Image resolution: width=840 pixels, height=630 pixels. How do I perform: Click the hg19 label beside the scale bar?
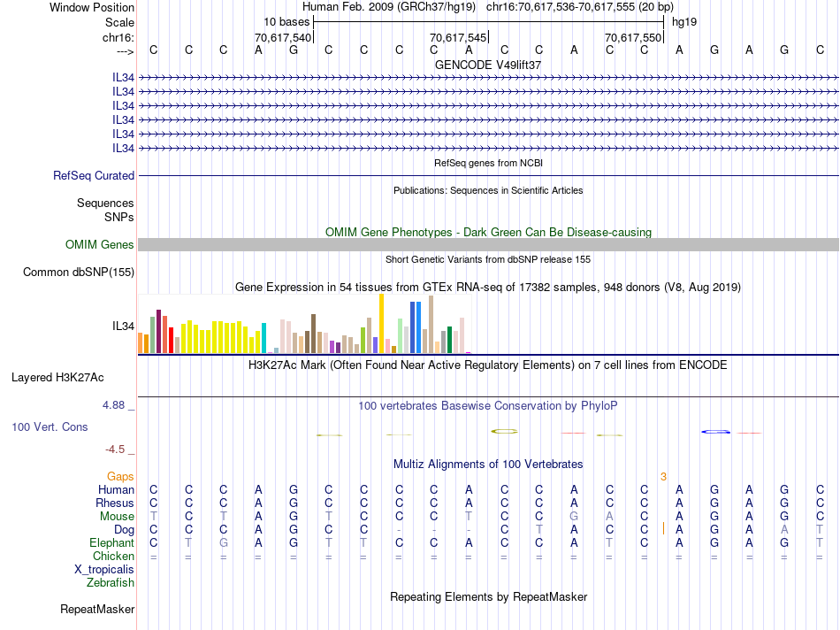click(684, 22)
